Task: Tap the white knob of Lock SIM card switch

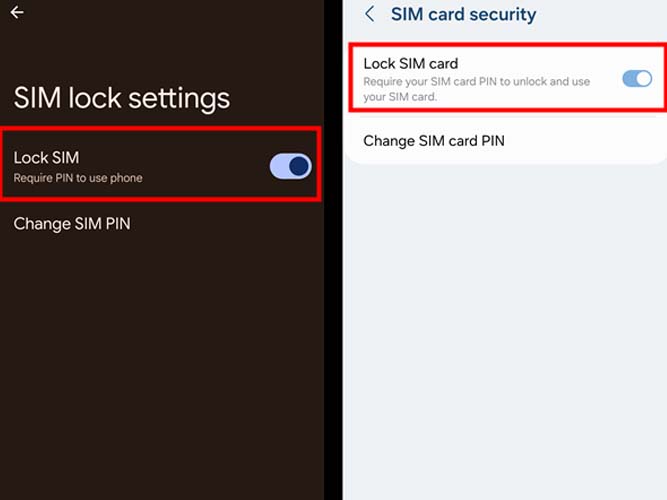Action: [644, 79]
